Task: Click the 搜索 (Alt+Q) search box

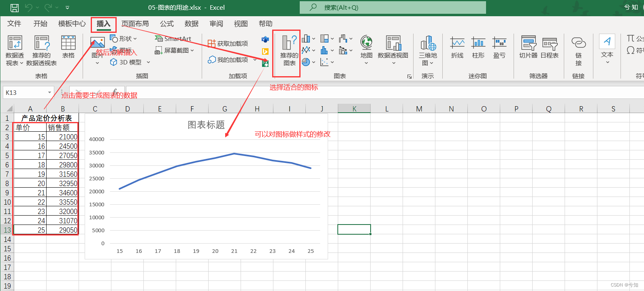Action: 392,7
